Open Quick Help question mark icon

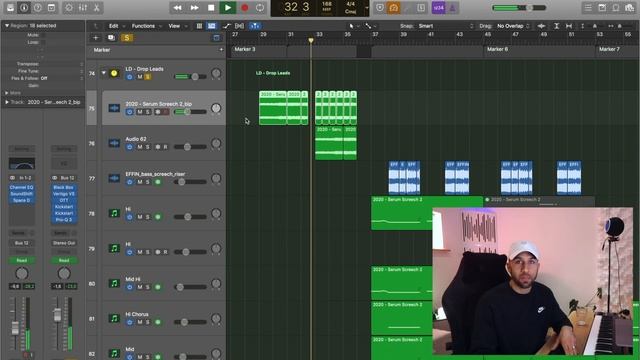pos(38,8)
